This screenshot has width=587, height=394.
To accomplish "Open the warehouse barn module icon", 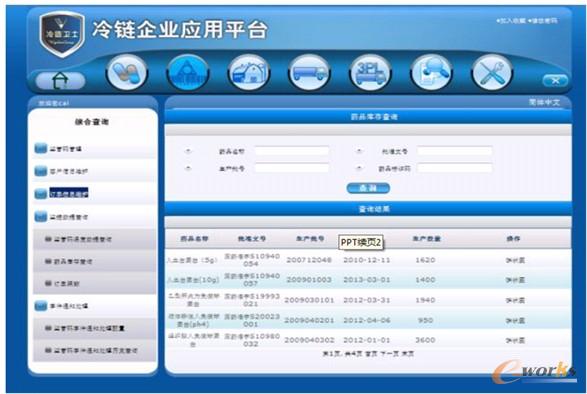I will tap(249, 72).
